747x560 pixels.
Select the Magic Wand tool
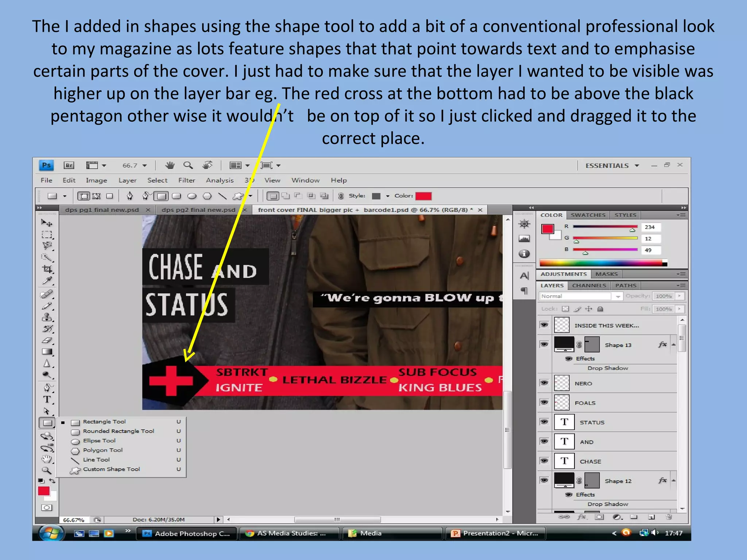coord(47,257)
